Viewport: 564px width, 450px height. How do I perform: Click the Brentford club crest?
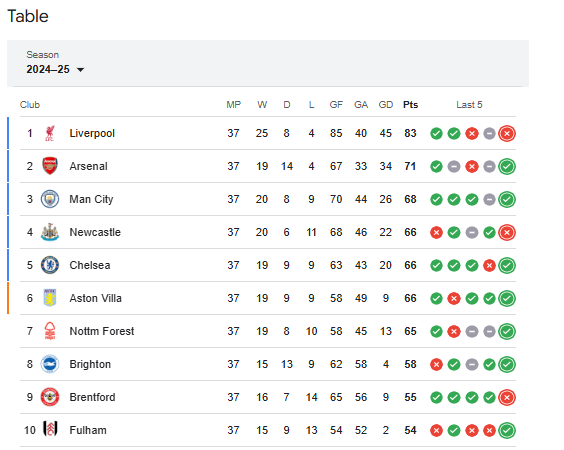pyautogui.click(x=50, y=397)
